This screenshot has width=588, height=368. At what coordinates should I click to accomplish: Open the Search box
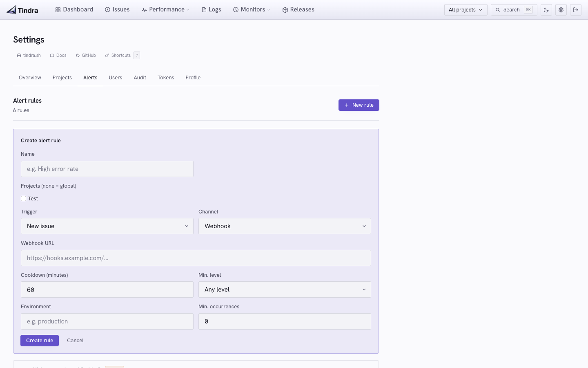tap(514, 10)
